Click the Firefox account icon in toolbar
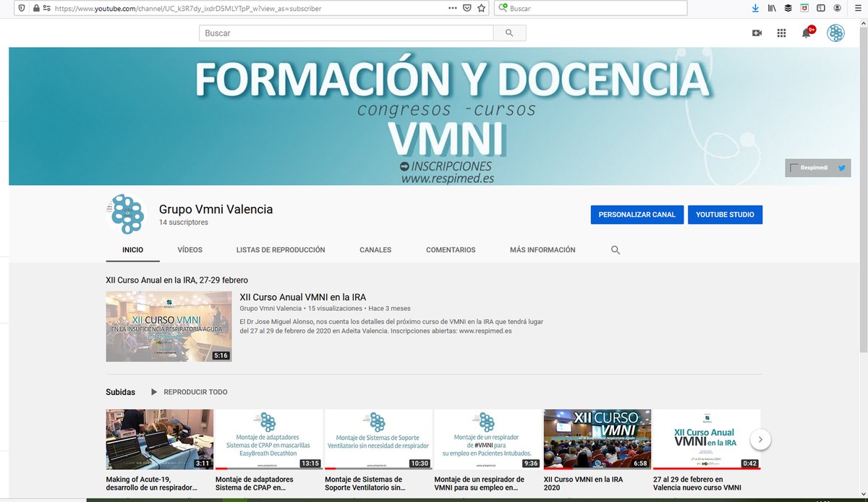Viewport: 868px width, 502px height. point(838,9)
